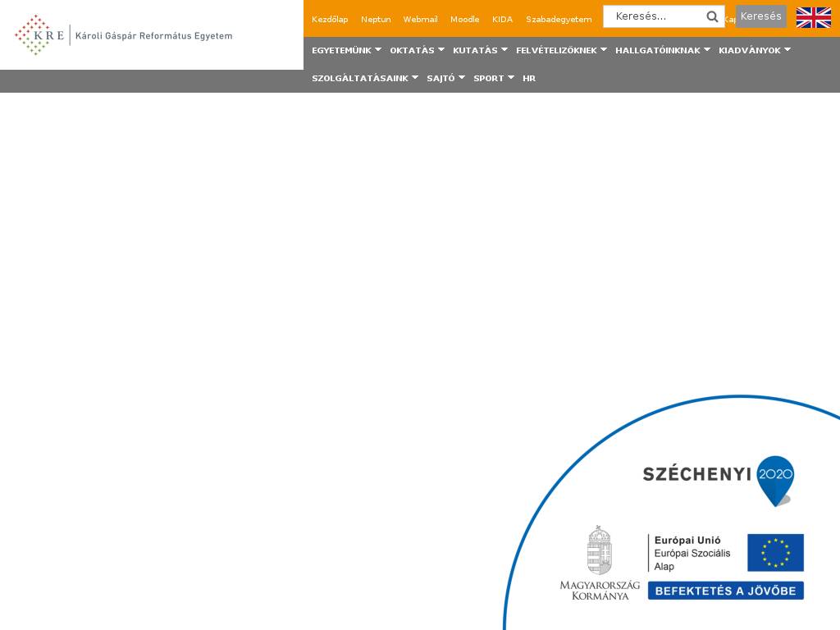840x630 pixels.
Task: Open the Oktatás dropdown menu
Action: click(417, 50)
